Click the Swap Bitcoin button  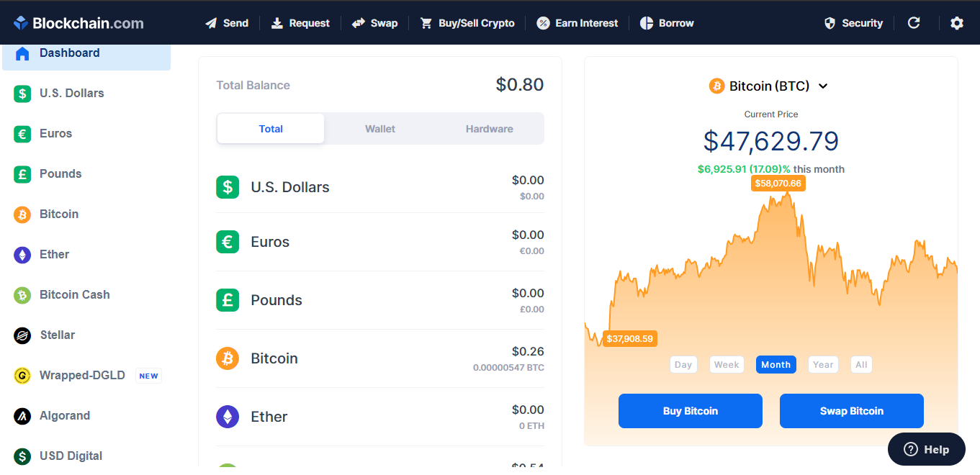coord(852,411)
